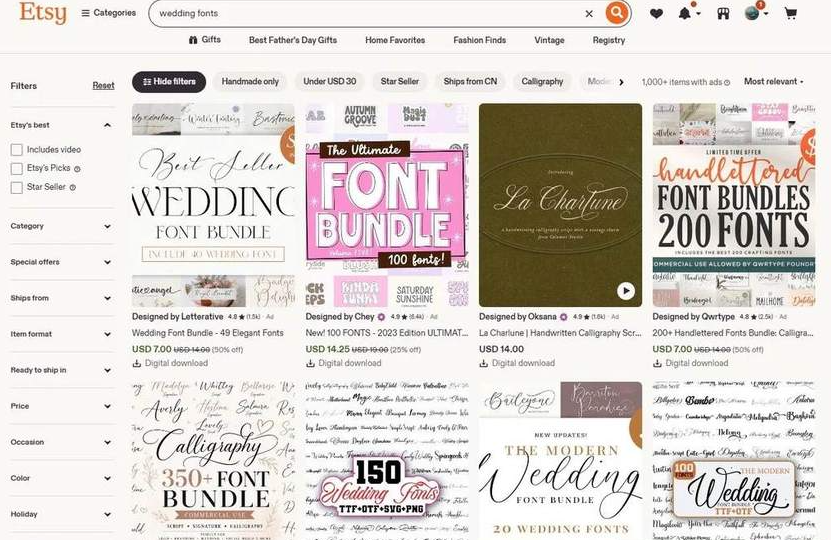Expand the Ships from filter section
831x540 pixels.
(x=61, y=298)
